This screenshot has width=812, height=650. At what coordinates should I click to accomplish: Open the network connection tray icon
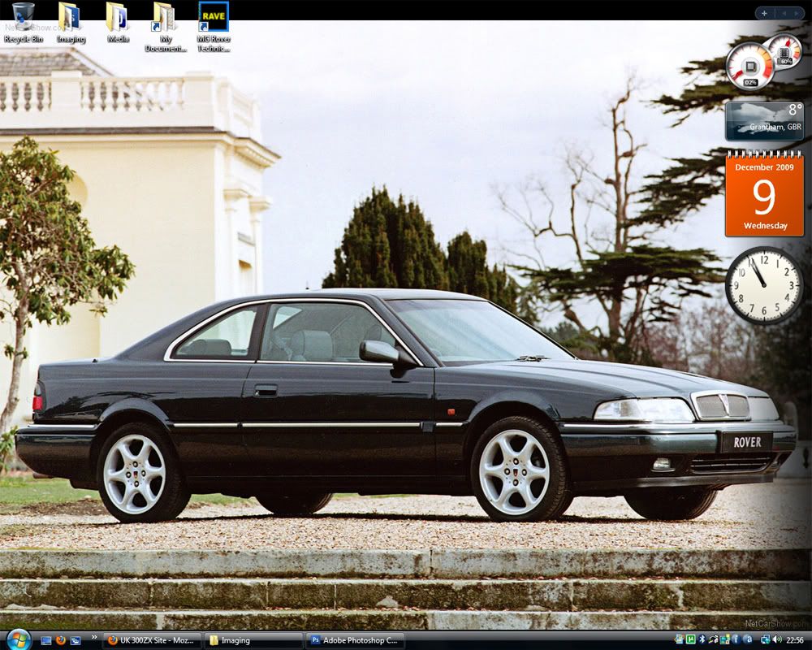[x=766, y=639]
